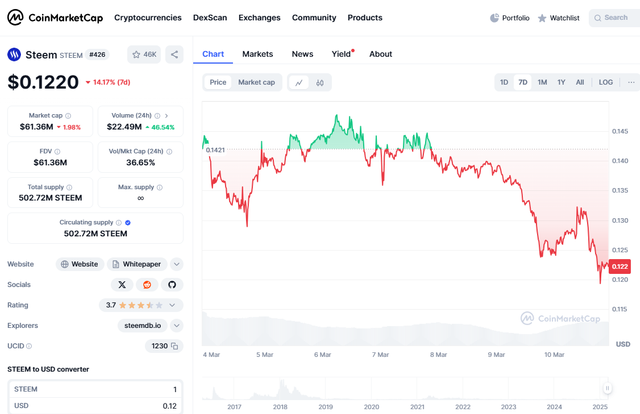Viewport: 640px width, 414px height.
Task: Click the USD amount input field
Action: click(x=96, y=405)
